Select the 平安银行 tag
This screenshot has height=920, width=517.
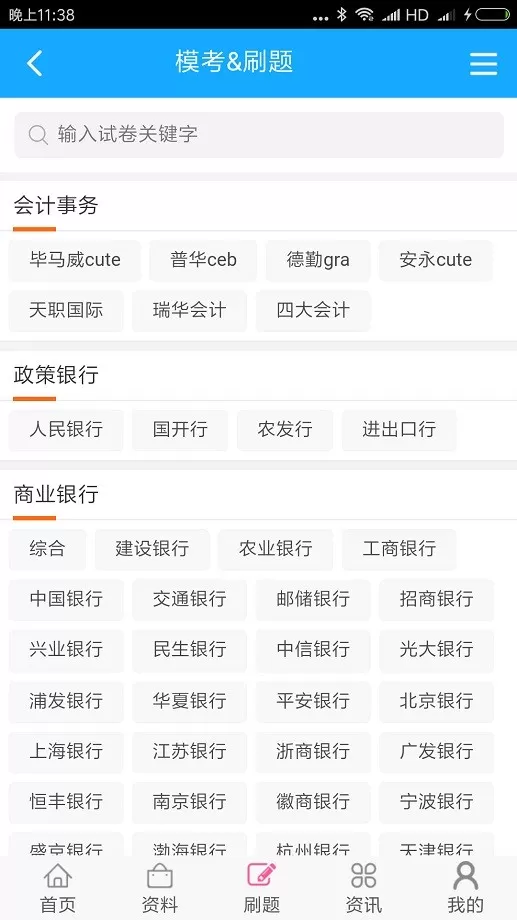[x=313, y=701]
